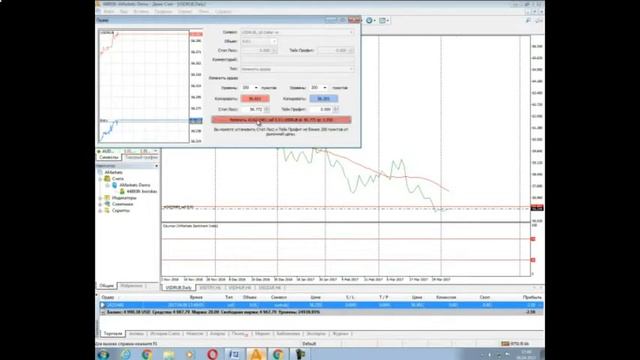Viewport: 640px width, 360px height.
Task: Click the tick chart preview in order dialog
Action: 144,87
